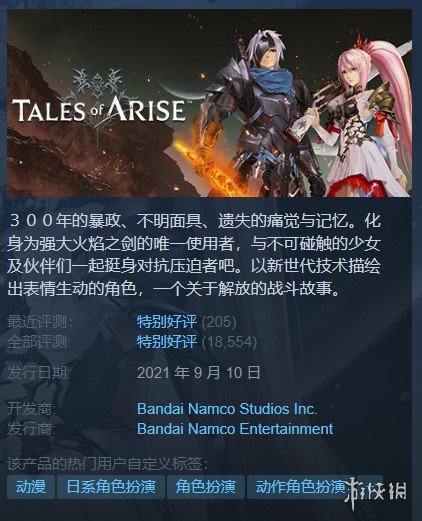Click the release date 2021 年 9 月 10 日
The height and width of the screenshot is (521, 422).
coord(199,372)
